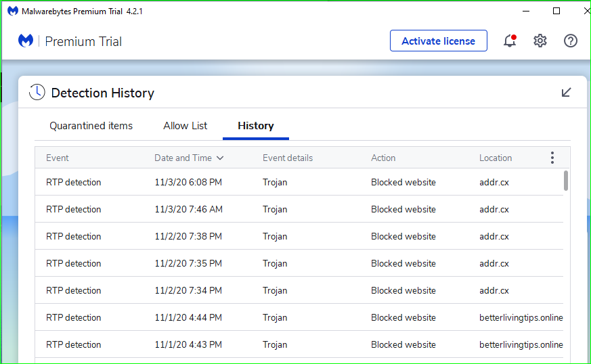Click Activate license button
Viewport: 591px width, 364px height.
click(439, 41)
